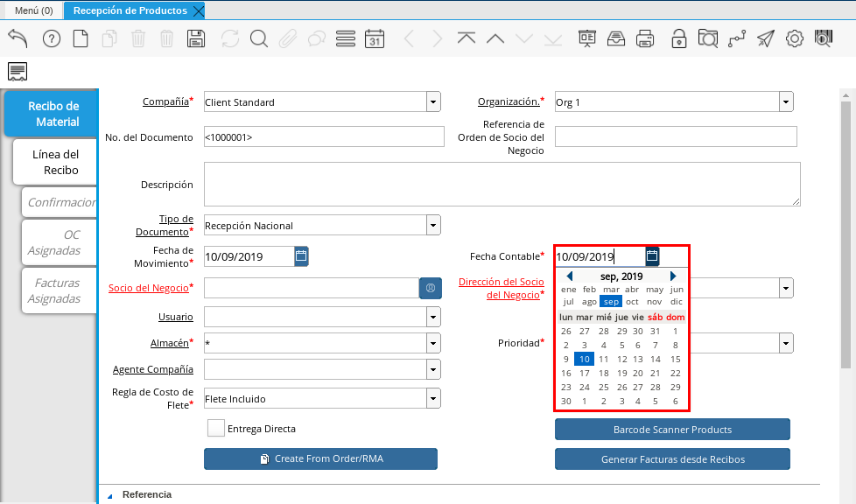856x504 pixels.
Task: Open the Organización dropdown
Action: (786, 101)
